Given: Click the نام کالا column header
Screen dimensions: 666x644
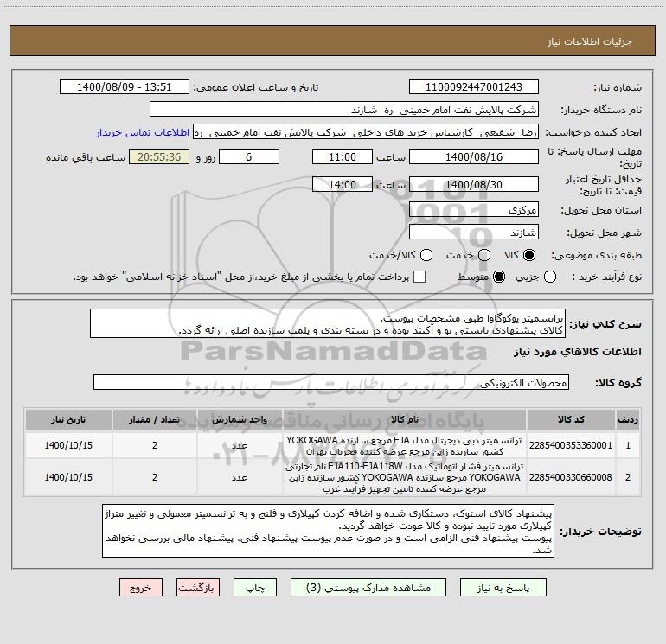Looking at the screenshot, I should 405,419.
